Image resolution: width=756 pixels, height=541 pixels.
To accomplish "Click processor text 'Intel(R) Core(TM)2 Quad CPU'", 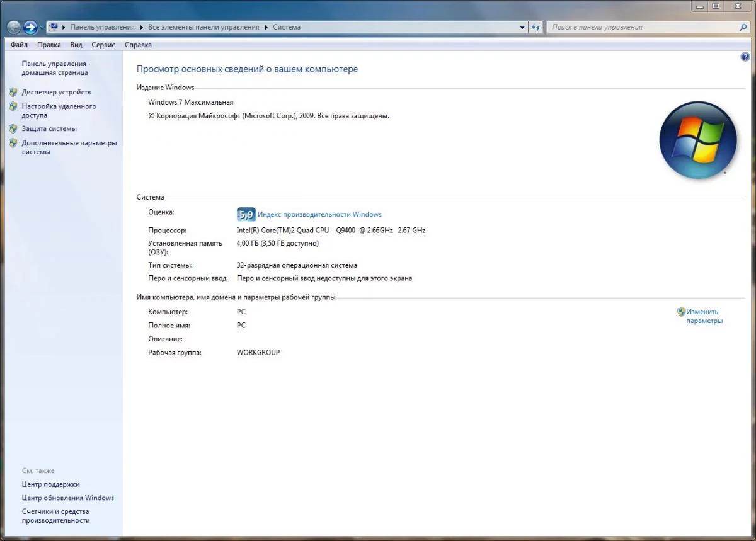I will click(283, 231).
